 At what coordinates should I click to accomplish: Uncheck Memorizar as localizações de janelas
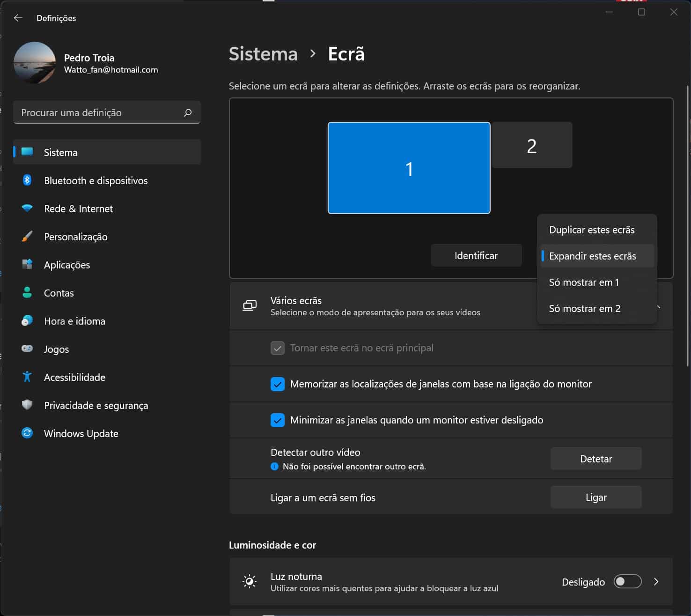pos(278,384)
